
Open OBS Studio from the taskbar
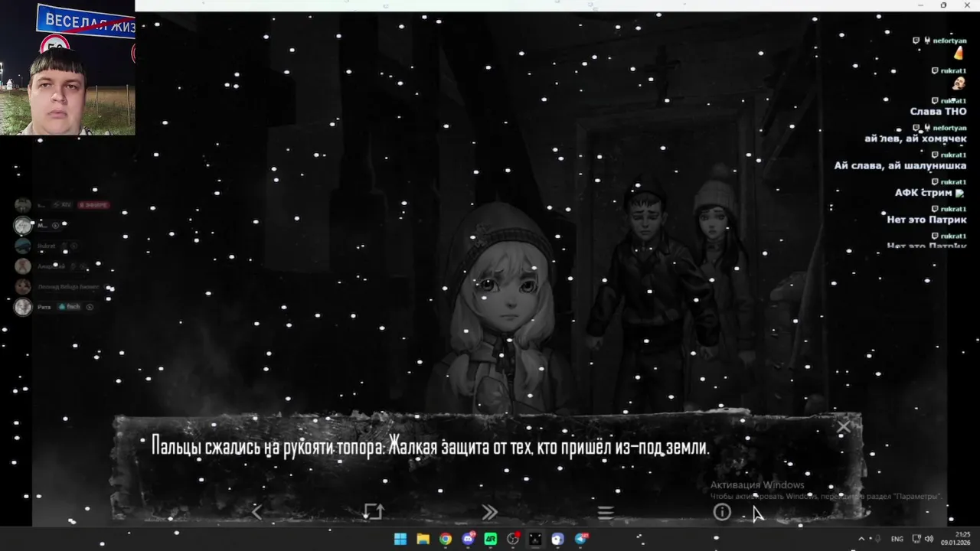point(513,539)
